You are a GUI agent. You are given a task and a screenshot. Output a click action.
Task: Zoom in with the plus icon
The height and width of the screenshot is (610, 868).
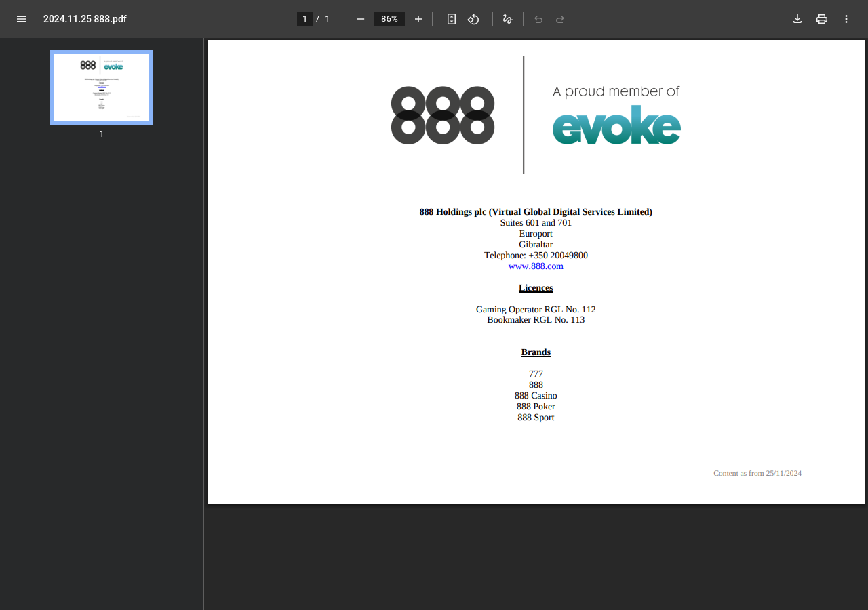pos(418,19)
